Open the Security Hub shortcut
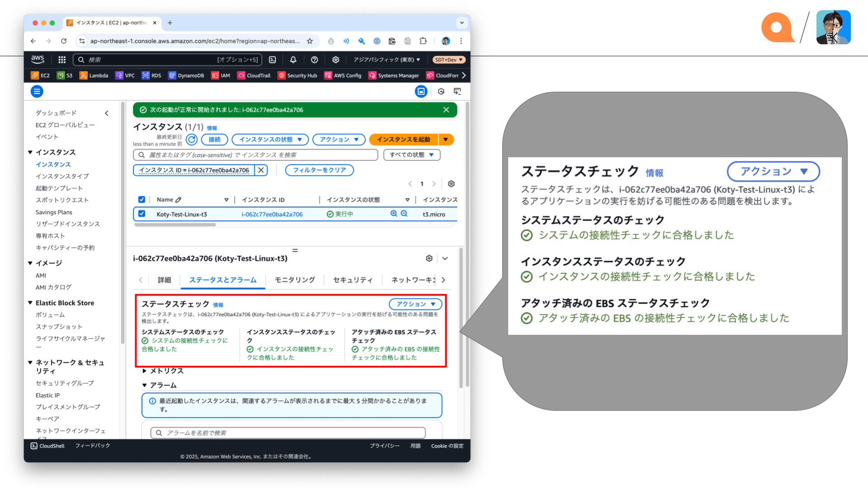 pyautogui.click(x=297, y=75)
